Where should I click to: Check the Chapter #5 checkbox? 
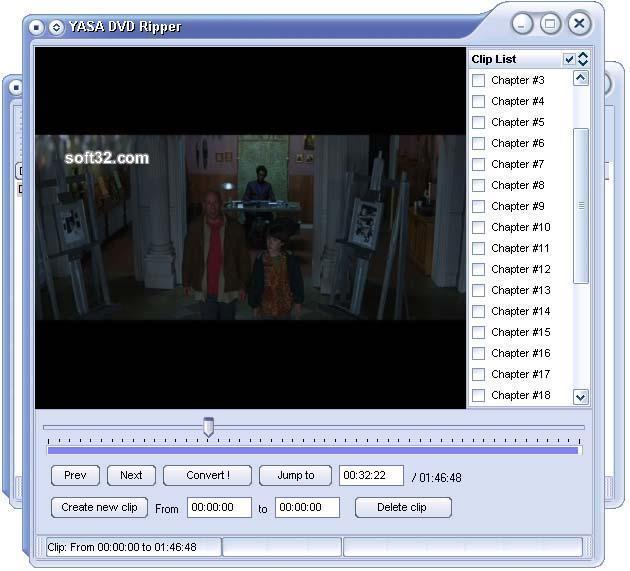(x=478, y=122)
